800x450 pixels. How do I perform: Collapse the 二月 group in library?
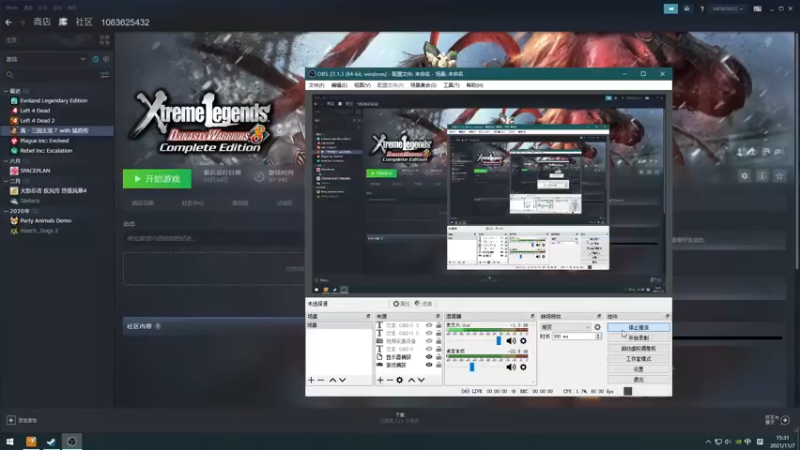(x=6, y=181)
